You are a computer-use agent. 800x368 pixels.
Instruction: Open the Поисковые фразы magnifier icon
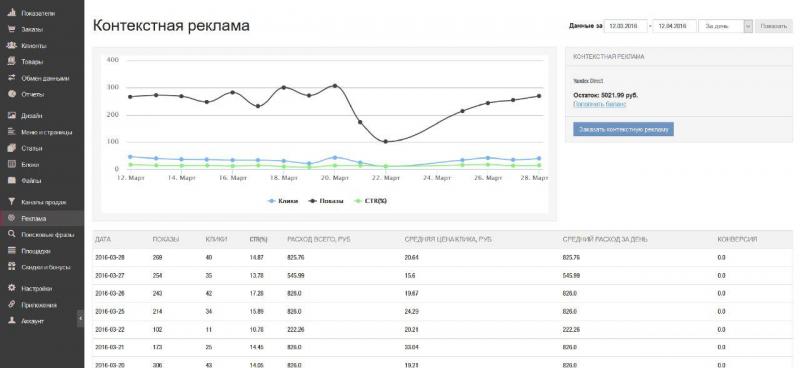coord(11,234)
